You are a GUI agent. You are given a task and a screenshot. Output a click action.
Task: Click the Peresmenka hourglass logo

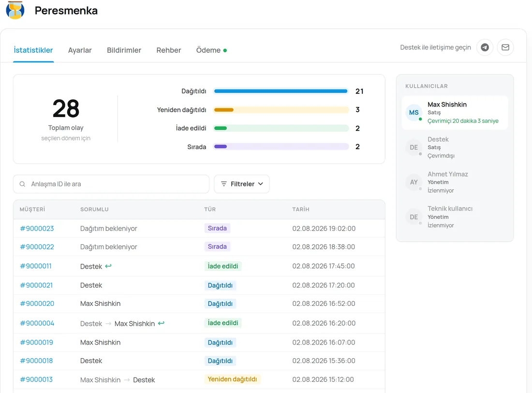tap(15, 10)
